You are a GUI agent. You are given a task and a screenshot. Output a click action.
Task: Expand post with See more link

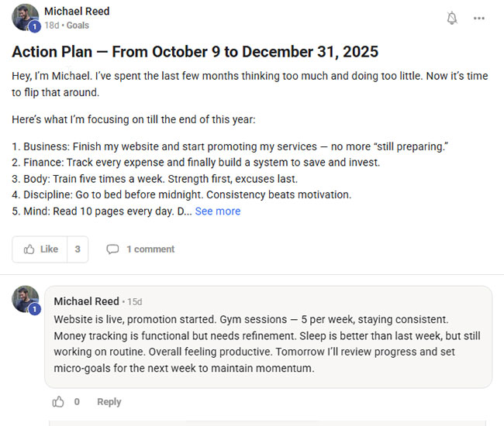point(217,211)
